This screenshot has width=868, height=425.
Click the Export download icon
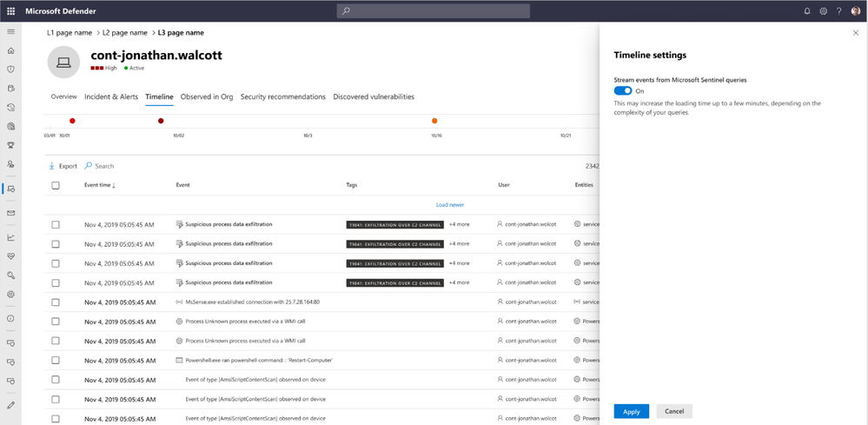[51, 166]
